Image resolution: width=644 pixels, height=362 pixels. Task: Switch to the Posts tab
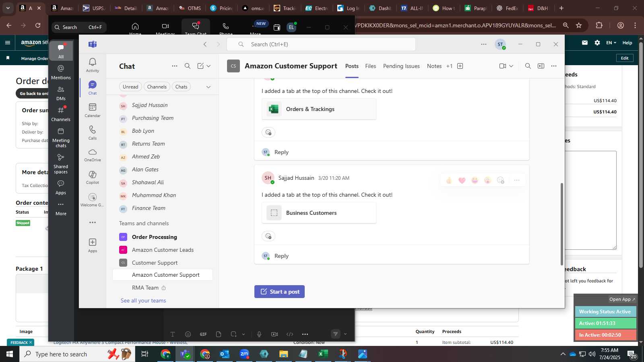pos(352,66)
